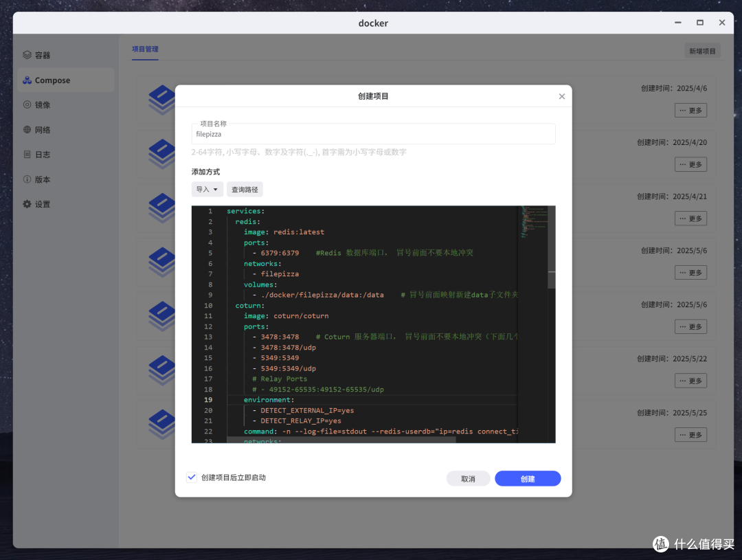Select the 网络 menu item

click(66, 129)
